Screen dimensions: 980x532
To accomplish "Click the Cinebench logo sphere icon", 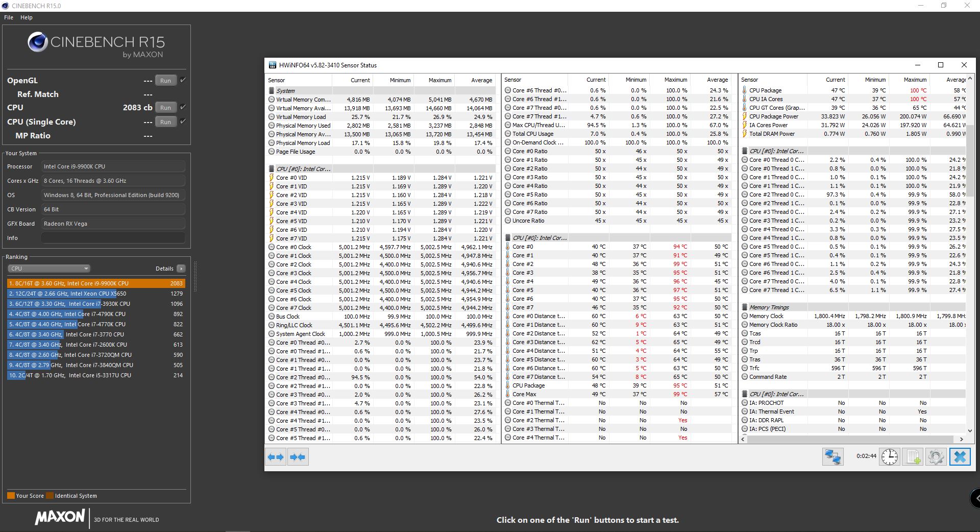I will (37, 42).
